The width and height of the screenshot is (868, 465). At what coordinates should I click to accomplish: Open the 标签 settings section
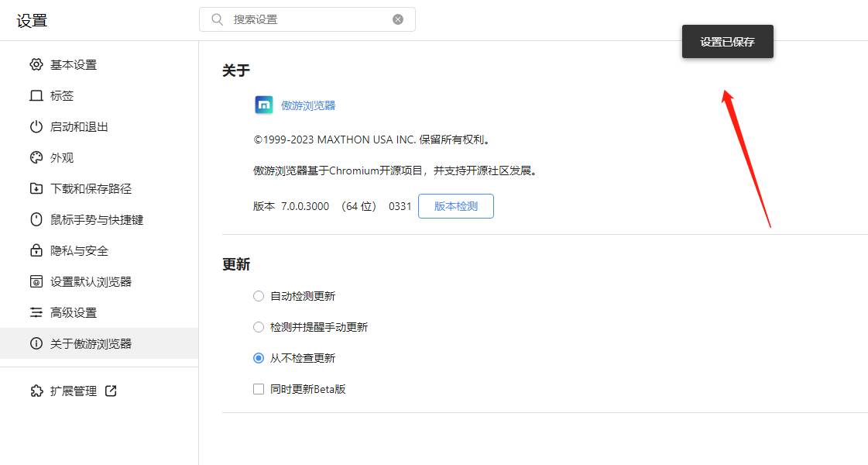pos(99,95)
